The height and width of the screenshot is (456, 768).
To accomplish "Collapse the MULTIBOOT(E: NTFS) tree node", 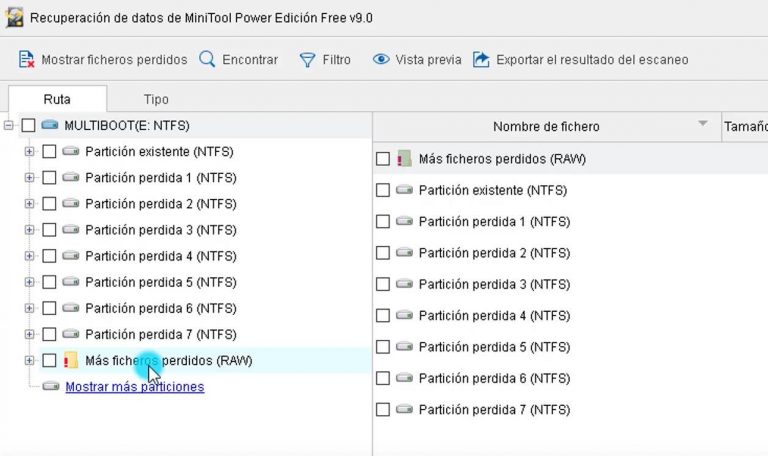I will 8,125.
